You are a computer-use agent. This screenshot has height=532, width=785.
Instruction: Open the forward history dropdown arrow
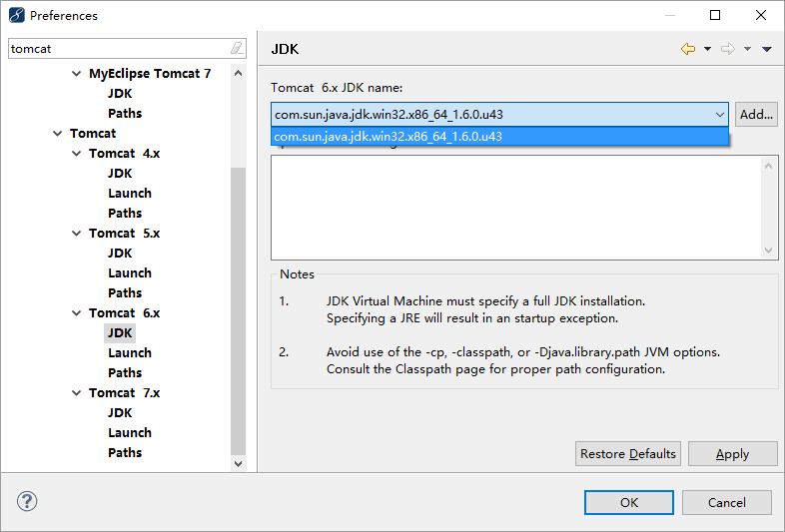747,49
